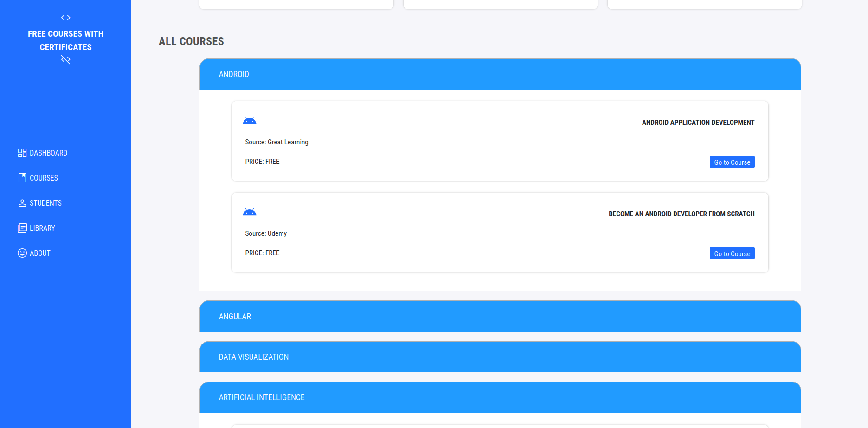Expand the DATA VISUALIZATION section

pos(500,357)
